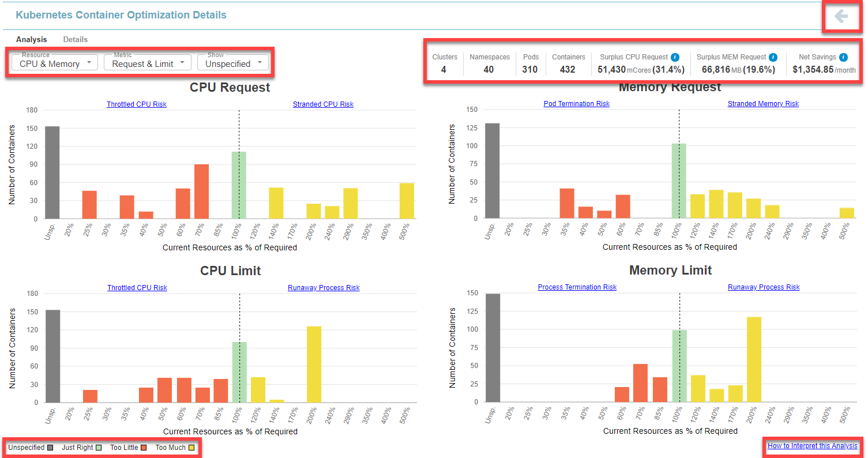Screen dimensions: 868x458
Task: Select the Analysis tab
Action: [x=32, y=40]
